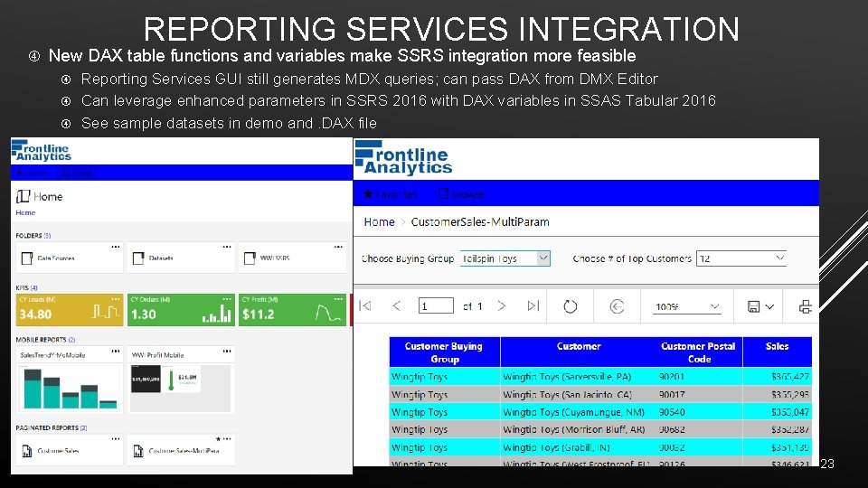Click the WWI SSRS folder icon
The image size is (868, 488).
click(250, 258)
